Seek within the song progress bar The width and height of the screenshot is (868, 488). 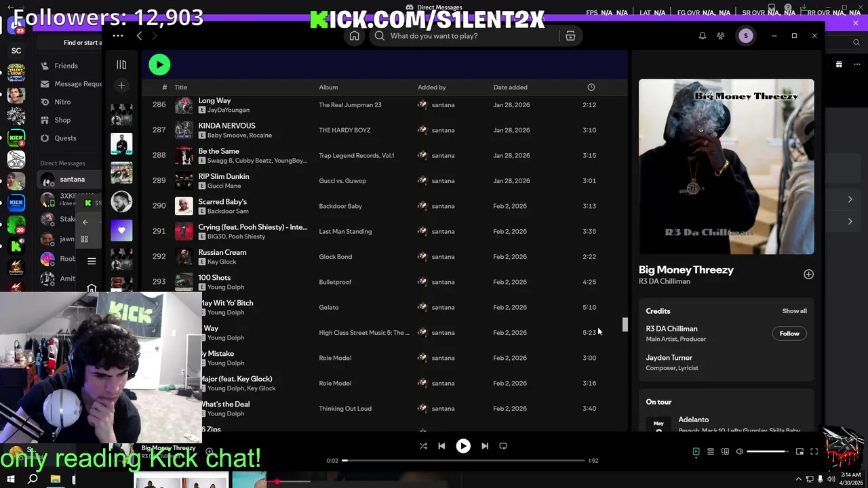[x=463, y=461]
